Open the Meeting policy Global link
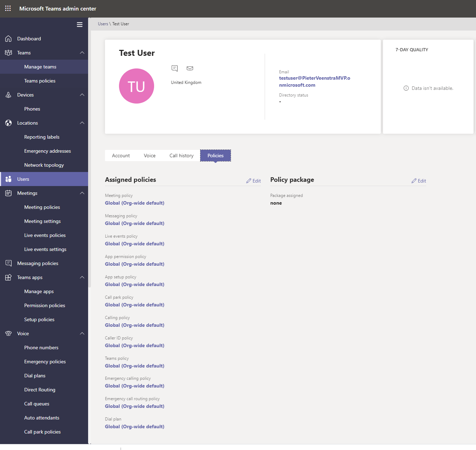Viewport: 476px width, 450px height. (x=134, y=203)
